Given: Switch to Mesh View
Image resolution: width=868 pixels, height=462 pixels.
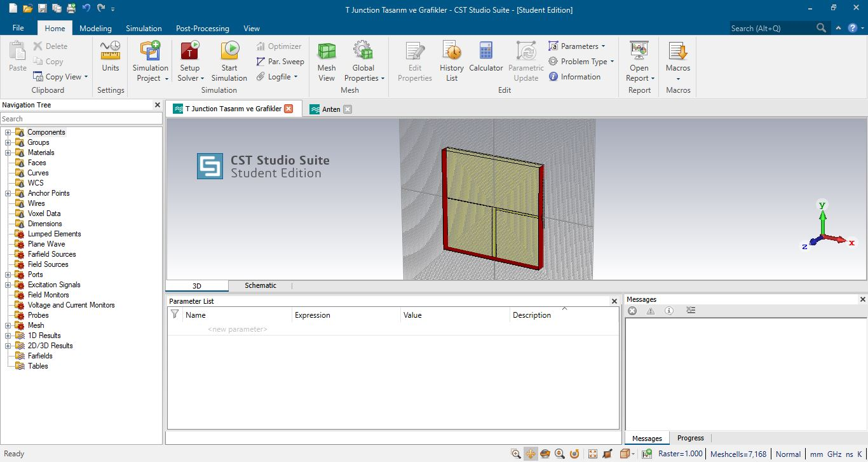Looking at the screenshot, I should click(327, 61).
